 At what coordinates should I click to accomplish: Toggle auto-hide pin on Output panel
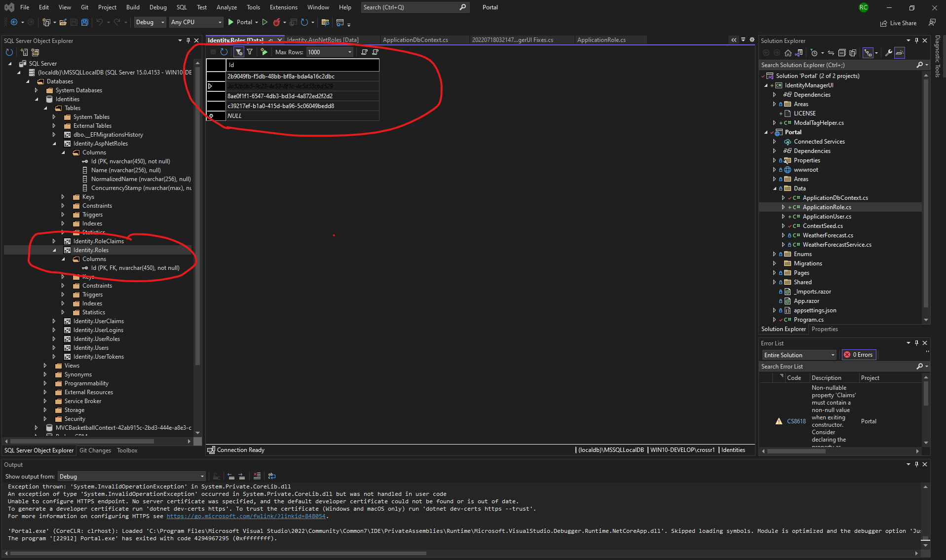[x=916, y=464]
